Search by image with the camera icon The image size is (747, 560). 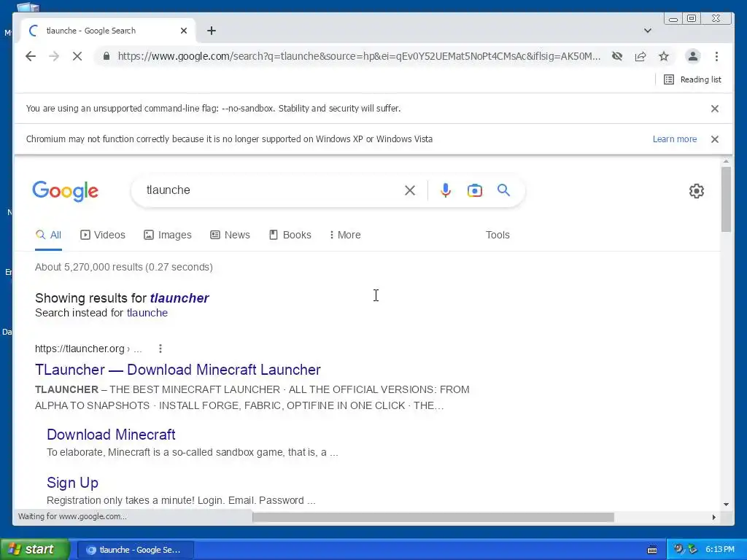(x=474, y=190)
